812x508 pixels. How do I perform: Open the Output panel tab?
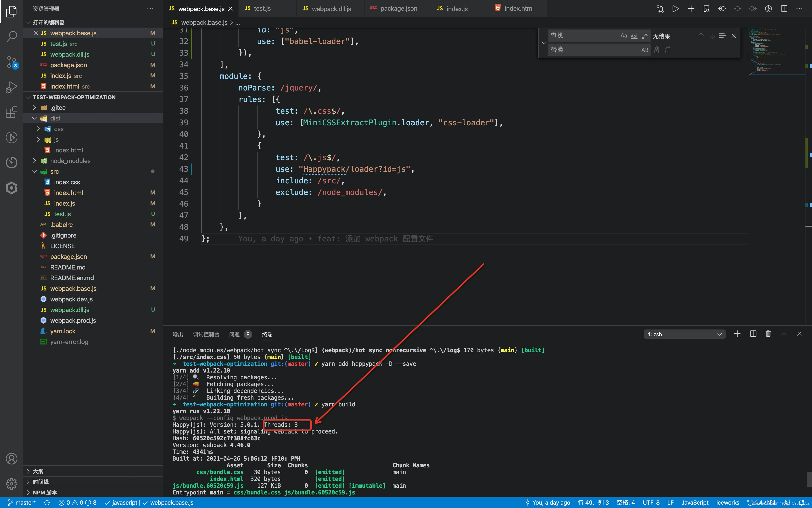(x=177, y=334)
